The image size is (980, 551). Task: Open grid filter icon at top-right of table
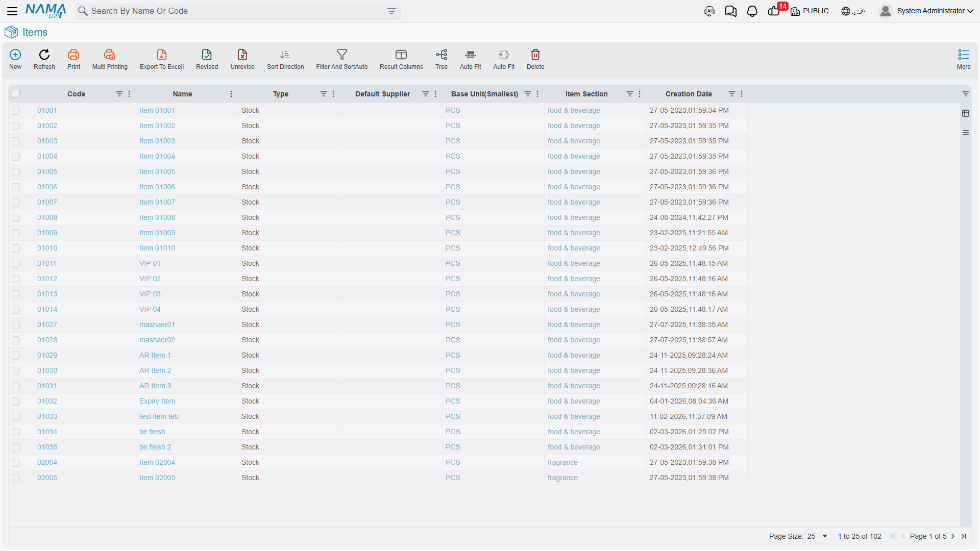click(x=966, y=94)
